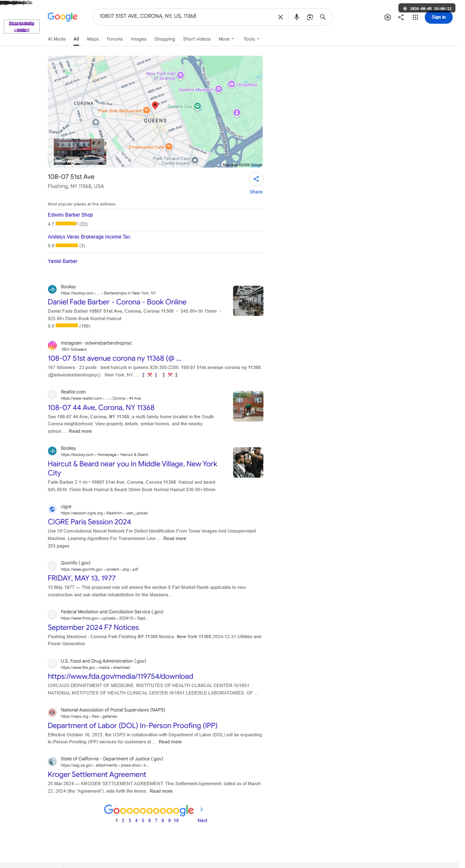The height and width of the screenshot is (868, 465).
Task: Open 108-07 44 Ave Realtor.com result
Action: point(101,407)
